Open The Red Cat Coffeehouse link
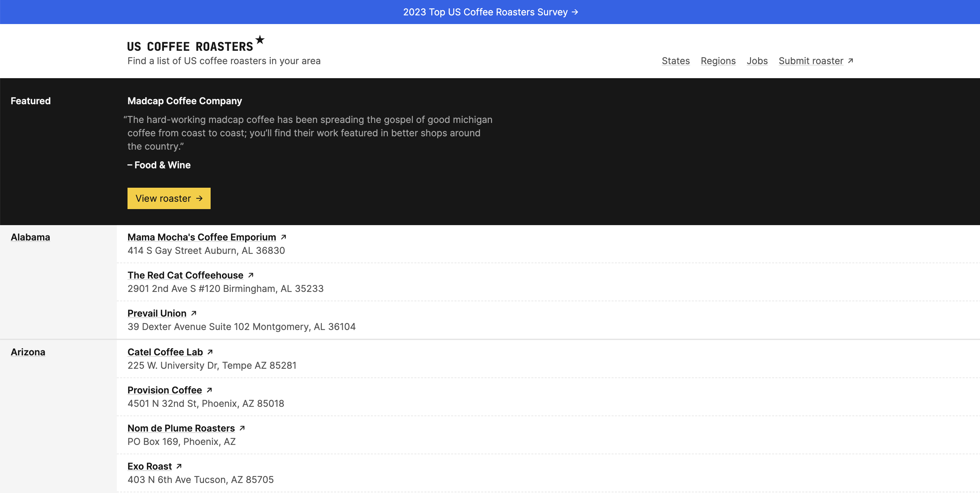The image size is (980, 493). click(x=185, y=275)
